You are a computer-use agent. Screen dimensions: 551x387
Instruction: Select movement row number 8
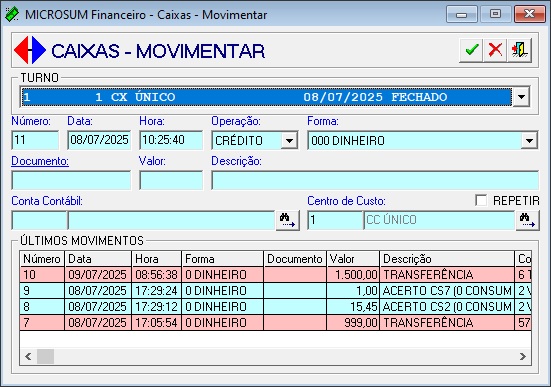(x=276, y=307)
